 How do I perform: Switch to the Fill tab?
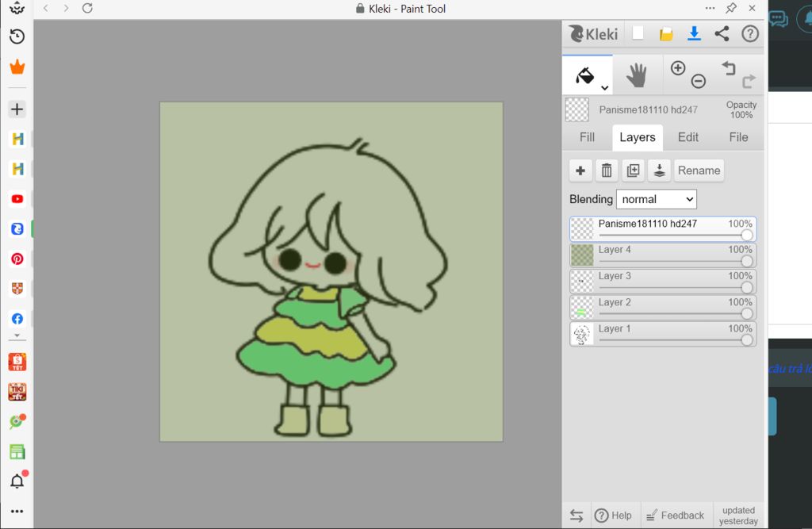pyautogui.click(x=587, y=137)
